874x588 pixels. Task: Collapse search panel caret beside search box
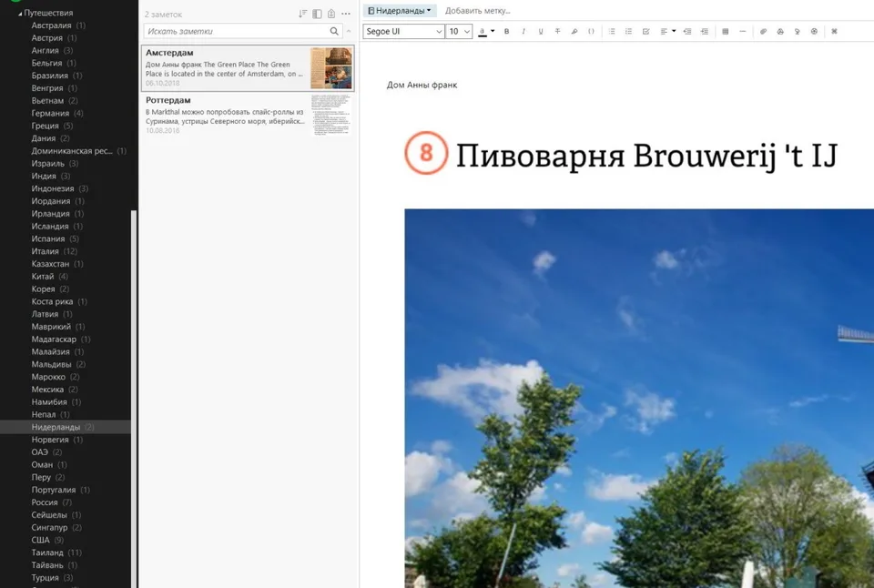coord(349,31)
